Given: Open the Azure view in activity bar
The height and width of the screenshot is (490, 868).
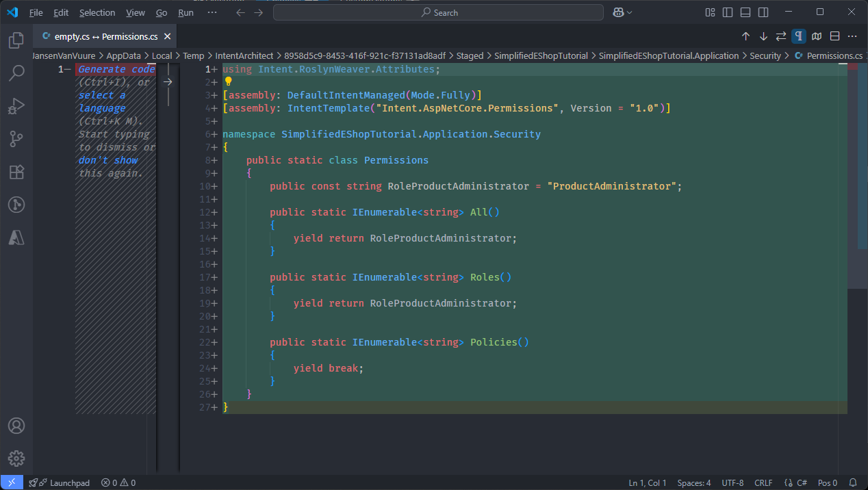Looking at the screenshot, I should [16, 237].
